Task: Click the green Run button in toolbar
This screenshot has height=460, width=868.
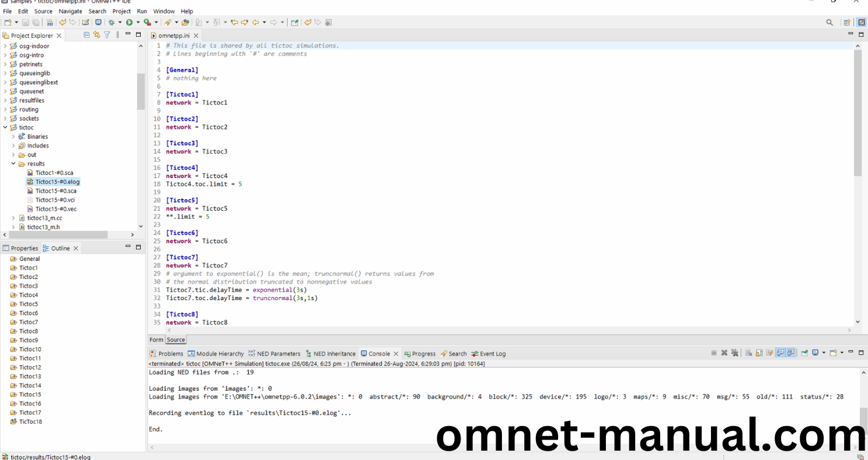Action: point(130,22)
